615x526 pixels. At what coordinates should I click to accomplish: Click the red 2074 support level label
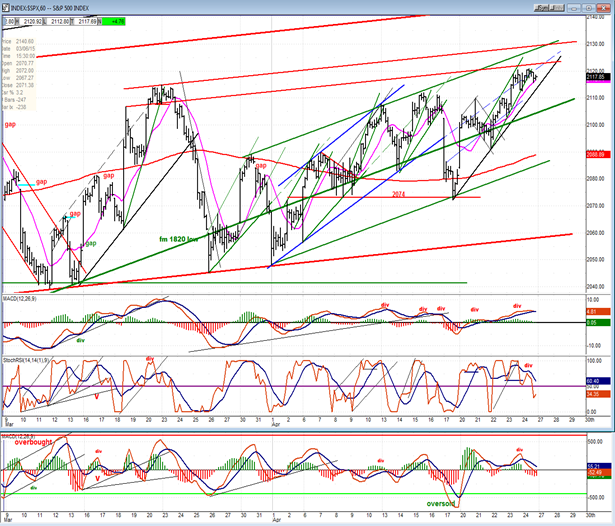pos(399,193)
